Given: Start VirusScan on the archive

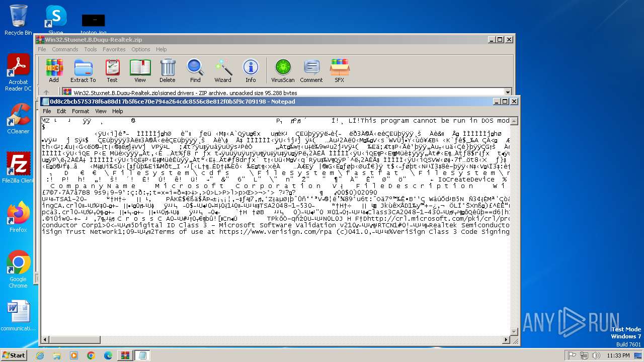Looking at the screenshot, I should 283,71.
